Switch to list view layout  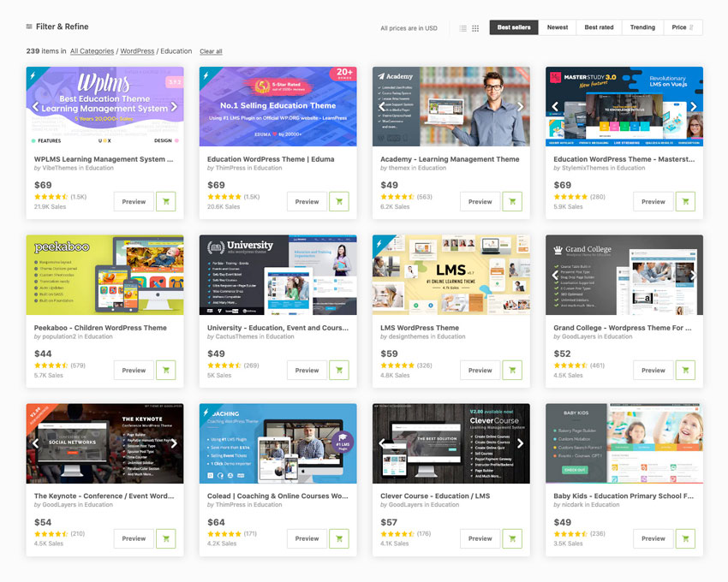(x=463, y=28)
